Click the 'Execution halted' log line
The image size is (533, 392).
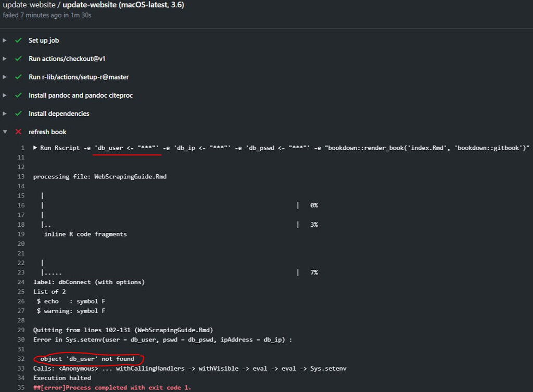62,378
